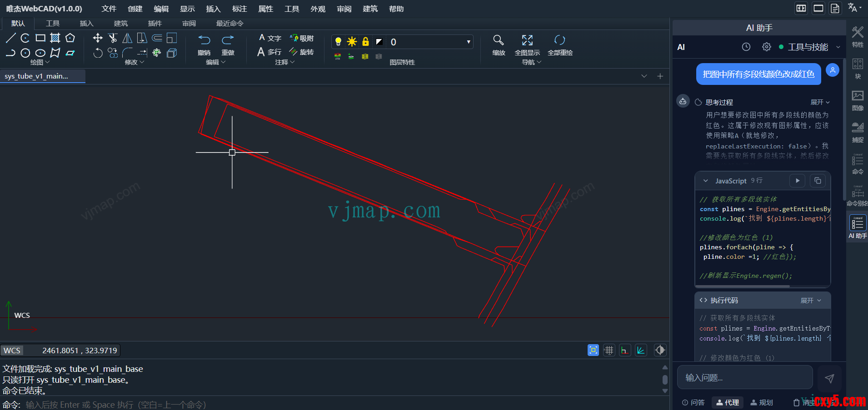Select the Extend tool
The image size is (868, 410).
pyautogui.click(x=142, y=53)
